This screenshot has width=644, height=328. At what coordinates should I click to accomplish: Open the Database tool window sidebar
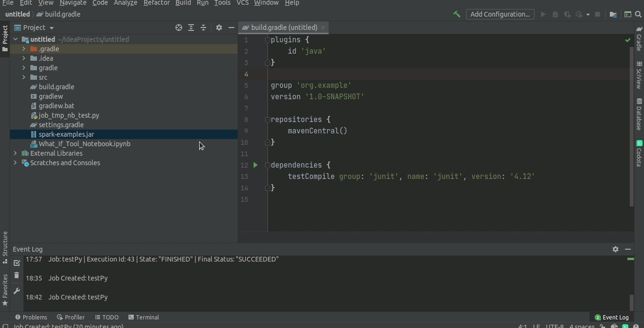pyautogui.click(x=639, y=114)
